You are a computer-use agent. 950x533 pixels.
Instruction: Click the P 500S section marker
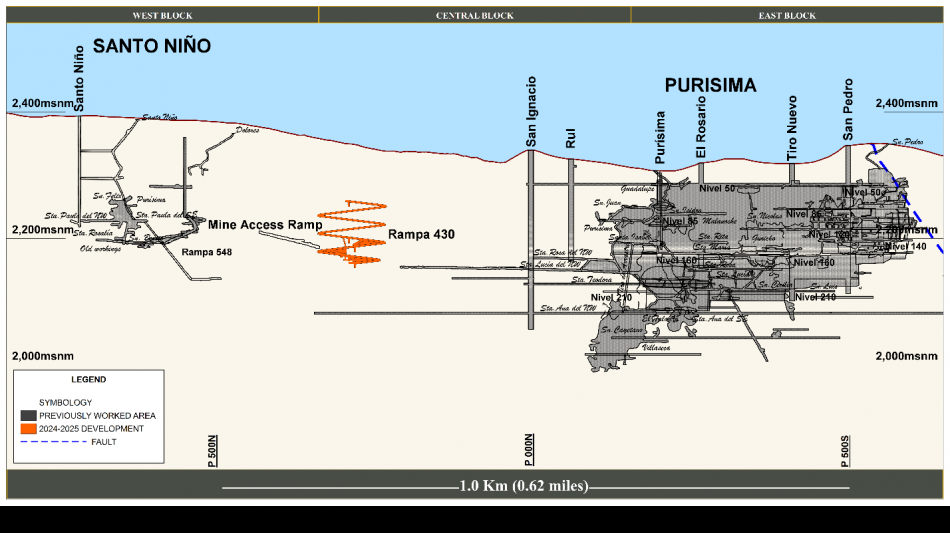pyautogui.click(x=846, y=450)
